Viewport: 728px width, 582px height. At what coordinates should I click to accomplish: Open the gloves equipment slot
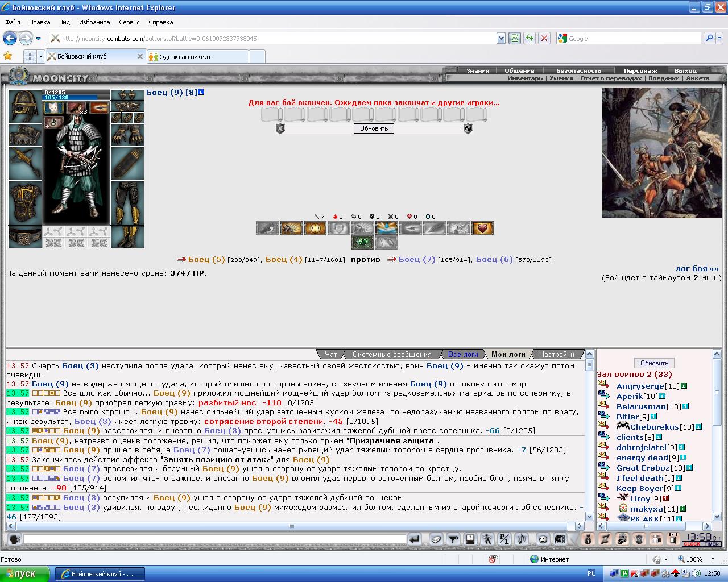tap(127, 135)
